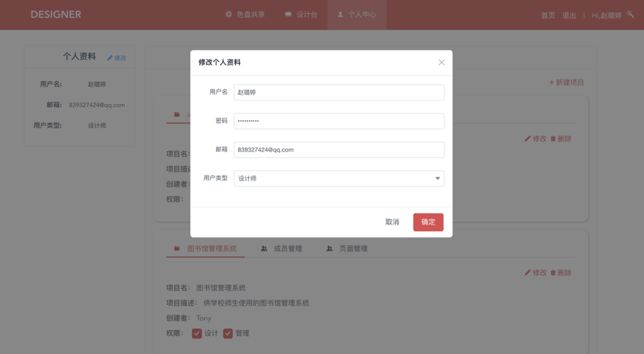Image resolution: width=644 pixels, height=354 pixels.
Task: Click 删除 in 图书馆管理系统 card
Action: tap(561, 273)
